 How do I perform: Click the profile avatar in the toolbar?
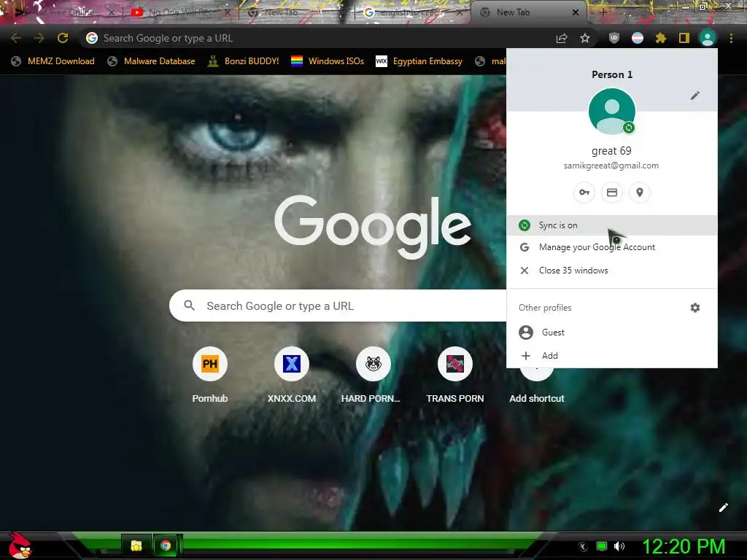pos(708,38)
